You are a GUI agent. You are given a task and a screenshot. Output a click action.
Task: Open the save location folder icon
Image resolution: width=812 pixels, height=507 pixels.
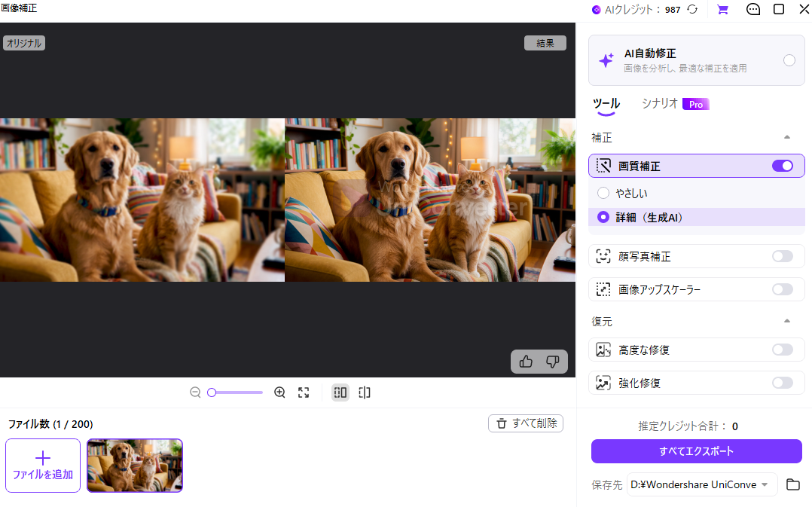click(793, 484)
